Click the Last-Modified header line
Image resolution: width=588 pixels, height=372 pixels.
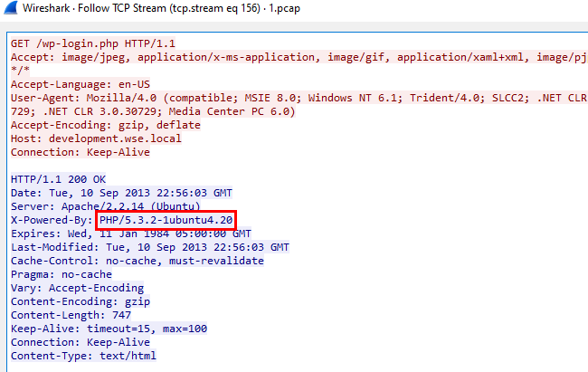pos(150,247)
